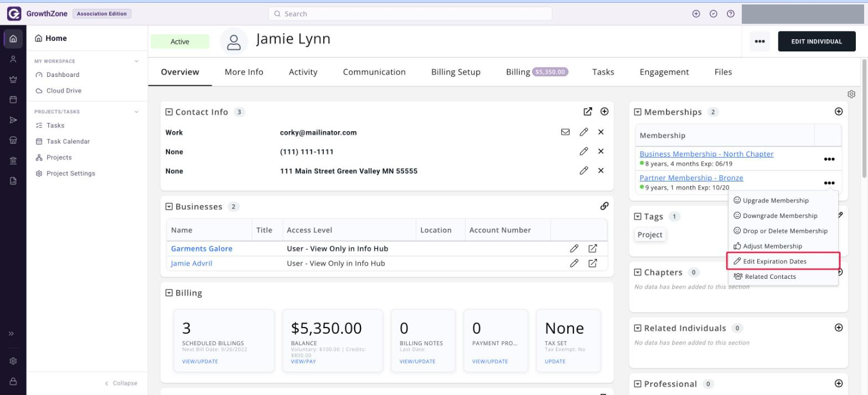868x395 pixels.
Task: Collapse the Billing section
Action: [169, 293]
